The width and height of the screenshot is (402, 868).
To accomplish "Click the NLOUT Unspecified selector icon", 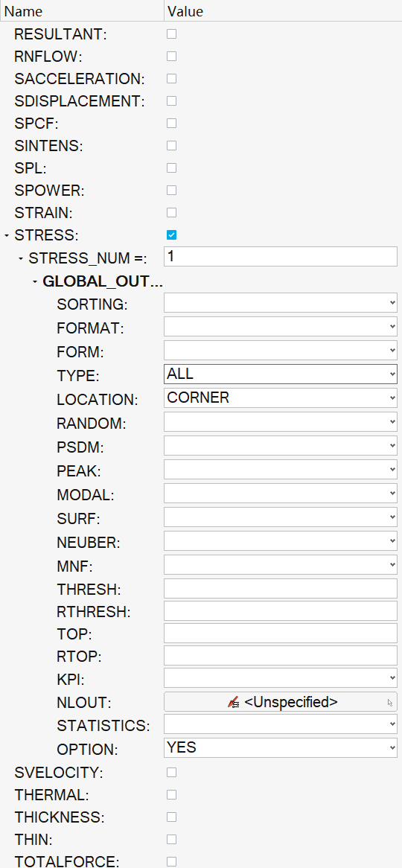I will [x=233, y=703].
